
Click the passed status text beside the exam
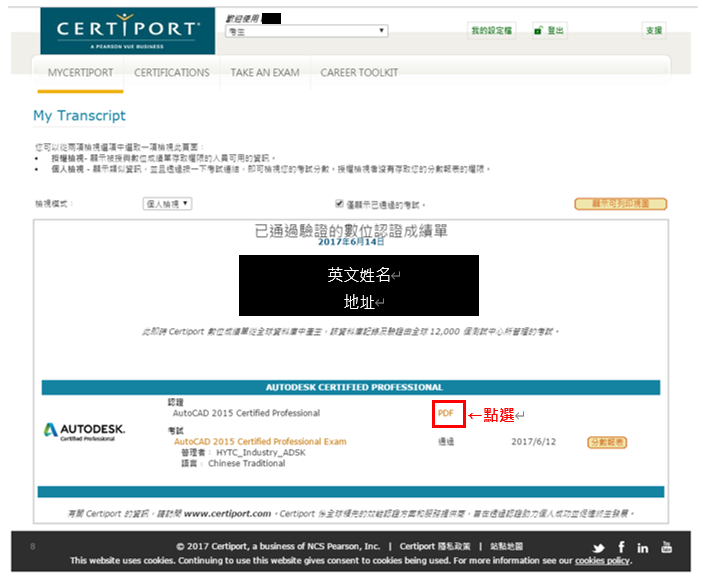click(x=446, y=442)
